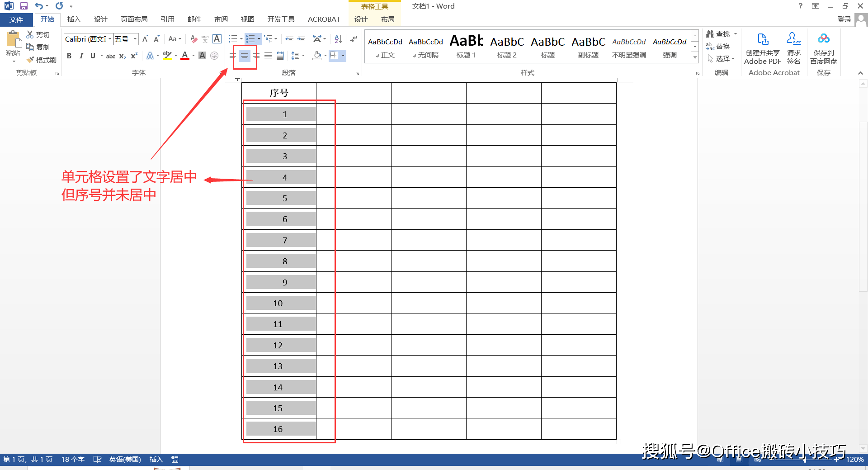Toggle Underline formatting

[x=93, y=56]
